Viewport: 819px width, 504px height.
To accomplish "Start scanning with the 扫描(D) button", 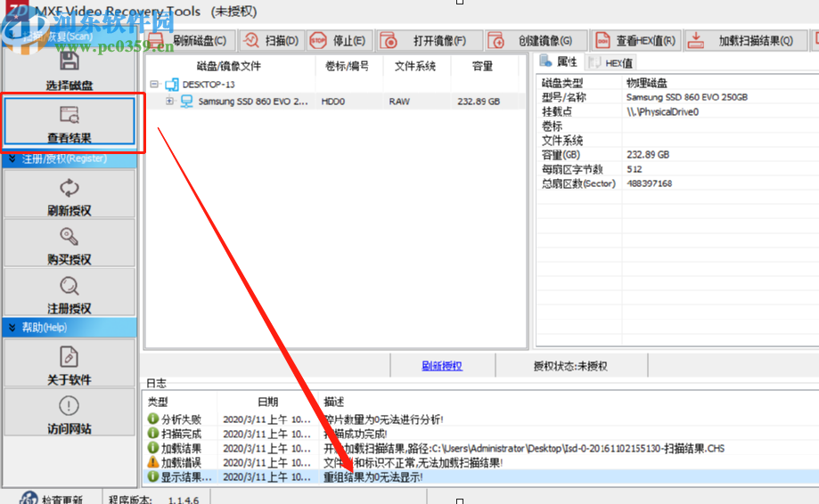I will coord(272,41).
